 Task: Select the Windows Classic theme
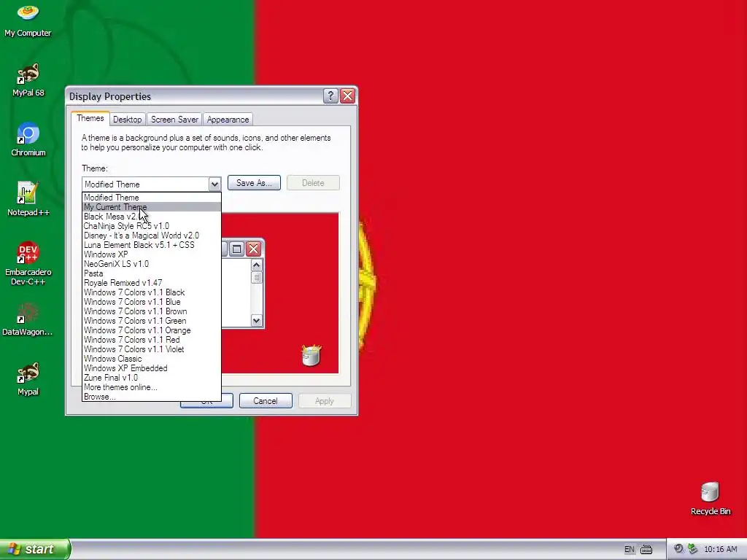coord(152,359)
